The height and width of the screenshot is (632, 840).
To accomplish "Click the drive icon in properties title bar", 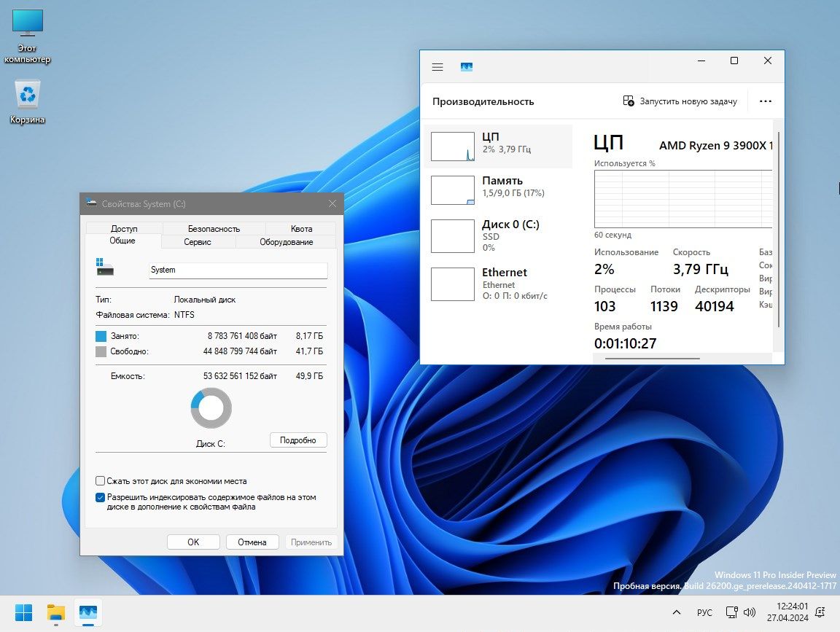I will point(91,203).
